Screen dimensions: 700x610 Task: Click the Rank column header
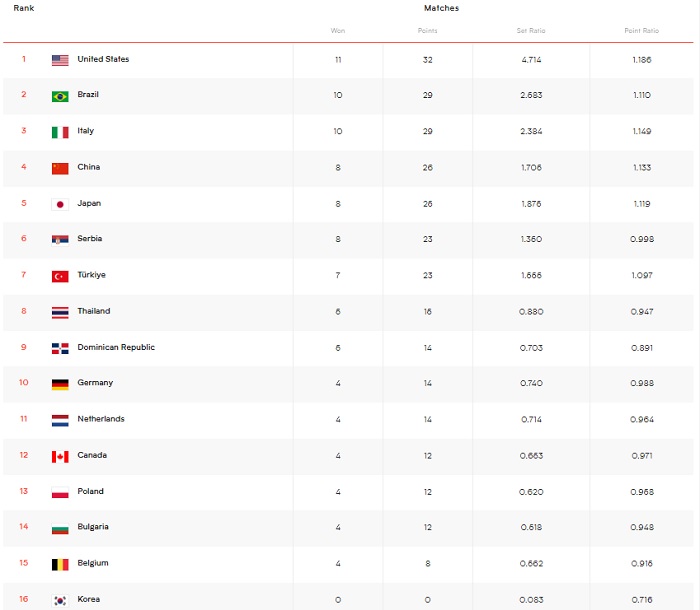24,8
